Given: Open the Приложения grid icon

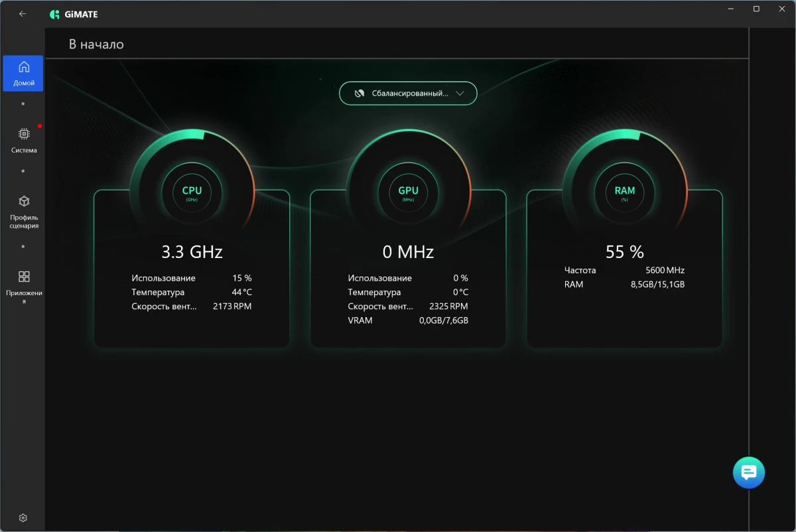Looking at the screenshot, I should coord(24,277).
